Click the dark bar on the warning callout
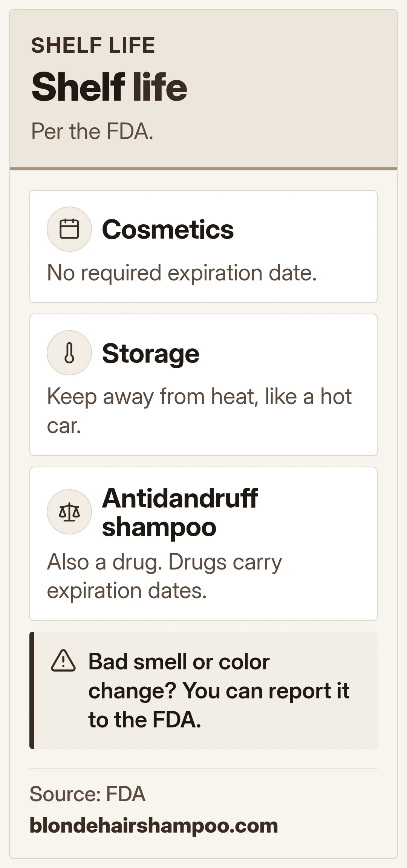Image resolution: width=407 pixels, height=868 pixels. pos(32,690)
